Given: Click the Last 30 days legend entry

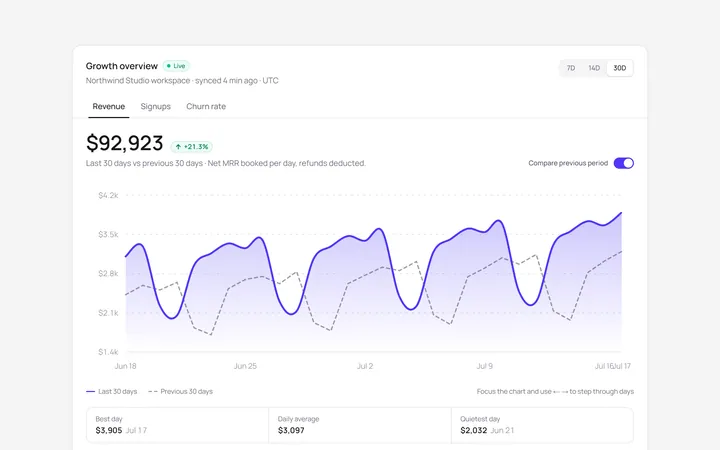Looking at the screenshot, I should [x=112, y=392].
